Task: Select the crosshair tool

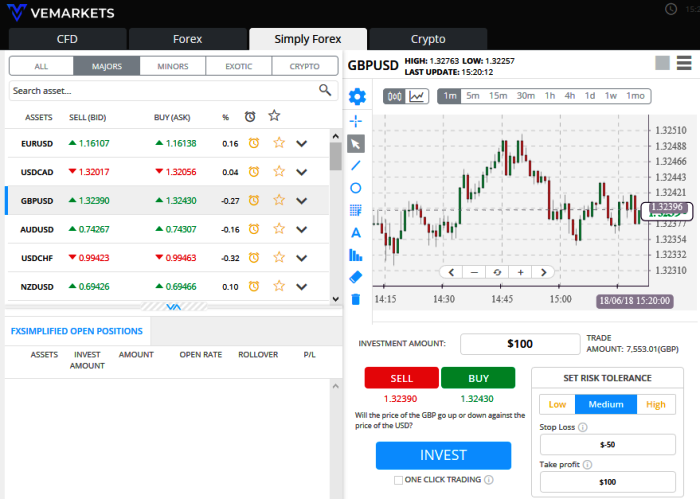Action: click(x=356, y=121)
